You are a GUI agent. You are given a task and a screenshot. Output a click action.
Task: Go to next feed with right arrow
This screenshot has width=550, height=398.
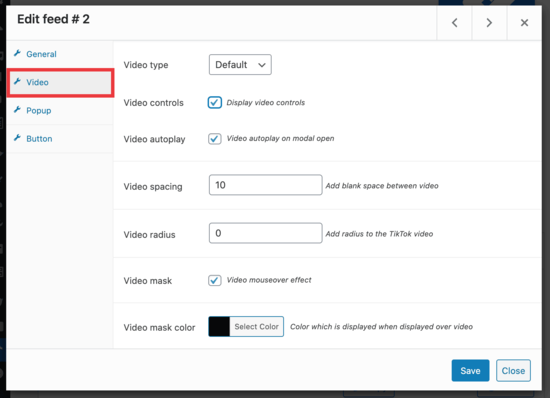click(x=489, y=23)
